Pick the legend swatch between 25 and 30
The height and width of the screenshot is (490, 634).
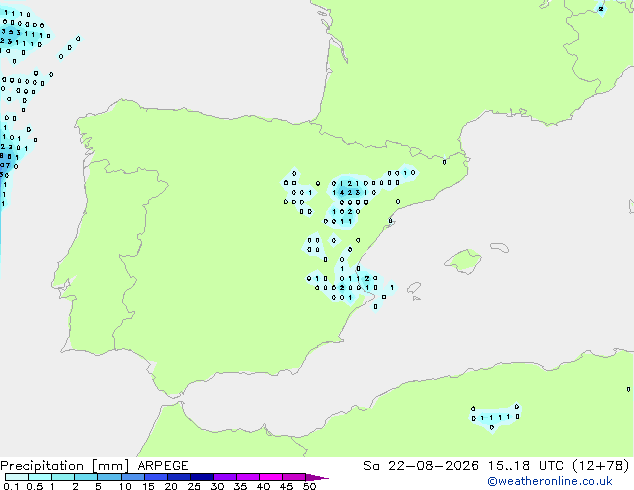tap(201, 477)
